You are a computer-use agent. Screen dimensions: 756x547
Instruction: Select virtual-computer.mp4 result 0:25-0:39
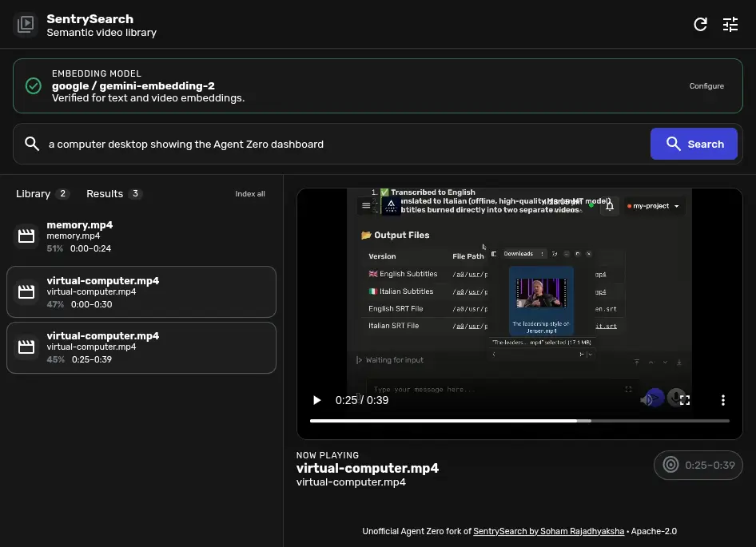[x=141, y=347]
